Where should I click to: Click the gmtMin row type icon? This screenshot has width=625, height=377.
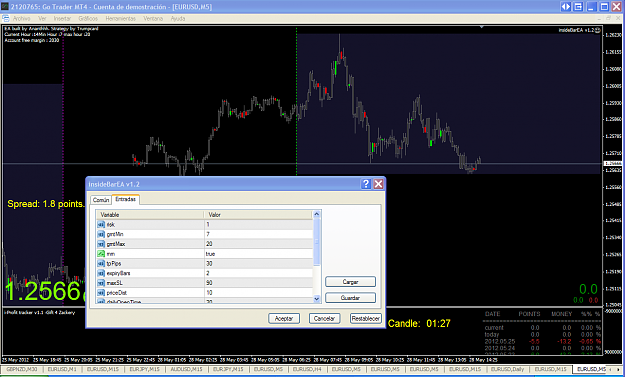pyautogui.click(x=101, y=234)
